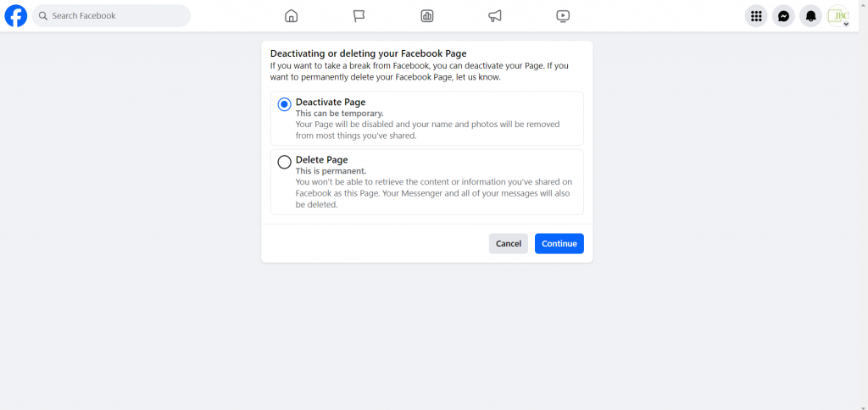Open the Video play icon
The width and height of the screenshot is (868, 410).
pos(563,16)
